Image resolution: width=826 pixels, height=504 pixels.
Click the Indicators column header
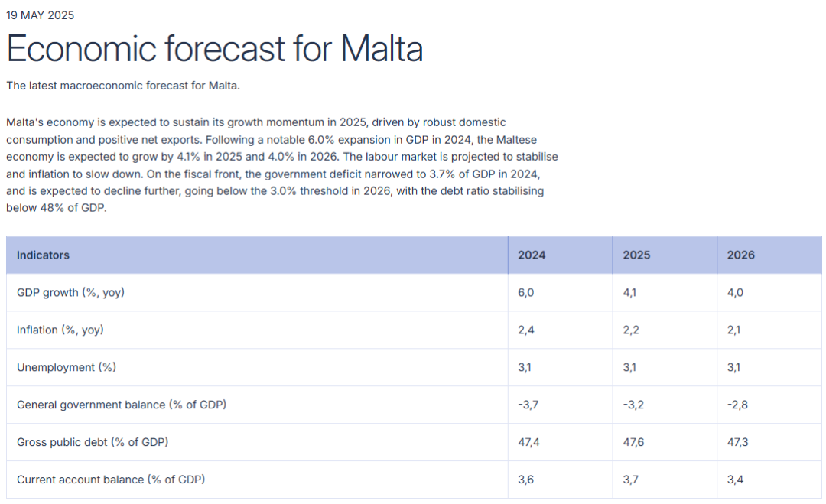point(43,255)
